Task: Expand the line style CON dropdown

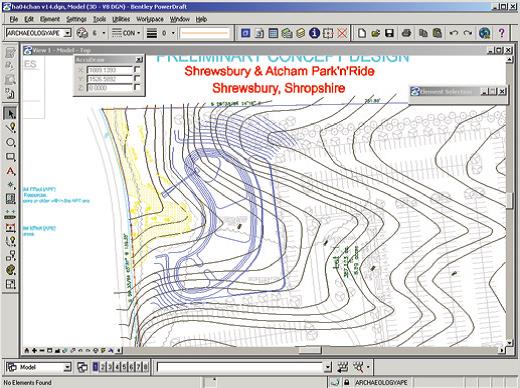Action: click(x=139, y=33)
